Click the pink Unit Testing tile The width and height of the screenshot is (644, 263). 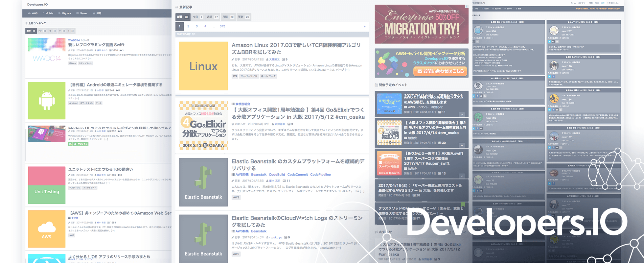(47, 185)
